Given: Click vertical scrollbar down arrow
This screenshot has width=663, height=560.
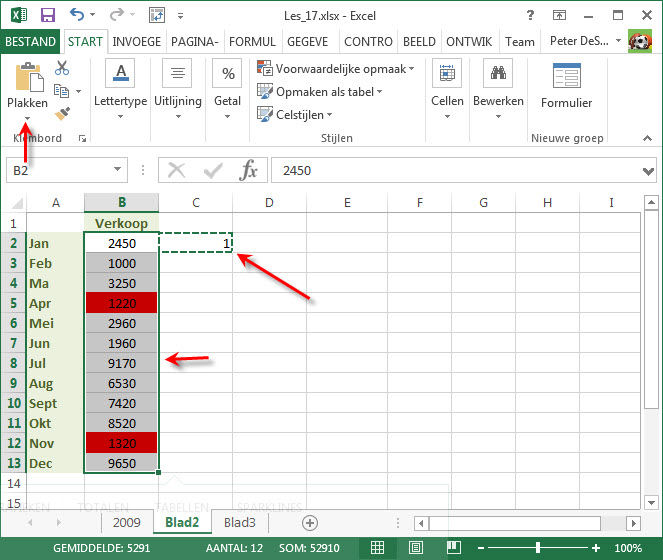Looking at the screenshot, I should [x=651, y=502].
